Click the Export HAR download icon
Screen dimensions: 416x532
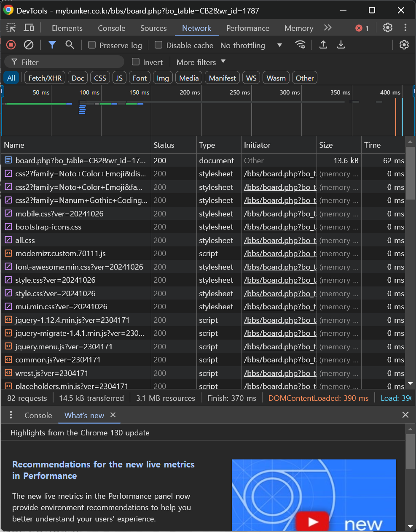[x=341, y=45]
